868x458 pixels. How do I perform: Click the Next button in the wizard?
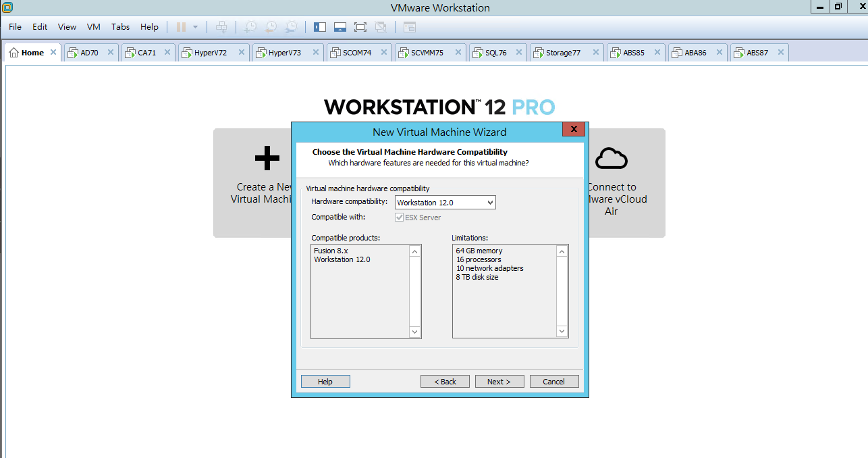click(x=499, y=382)
